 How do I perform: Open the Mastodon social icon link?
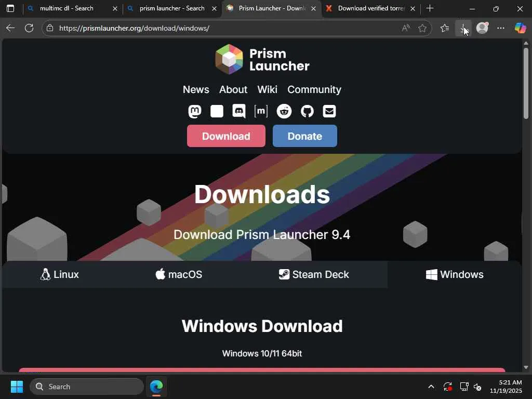[x=195, y=111]
